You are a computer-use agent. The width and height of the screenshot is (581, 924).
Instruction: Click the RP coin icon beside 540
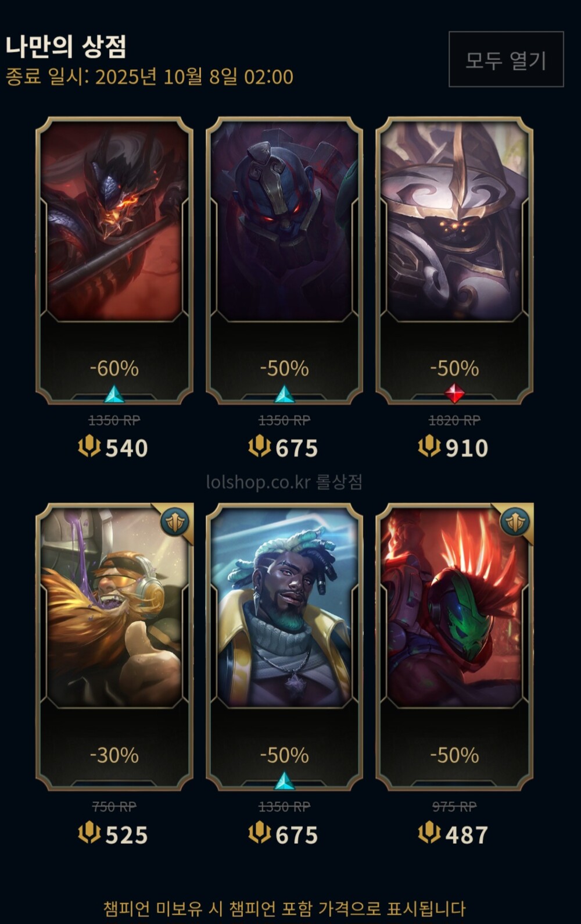coord(89,447)
